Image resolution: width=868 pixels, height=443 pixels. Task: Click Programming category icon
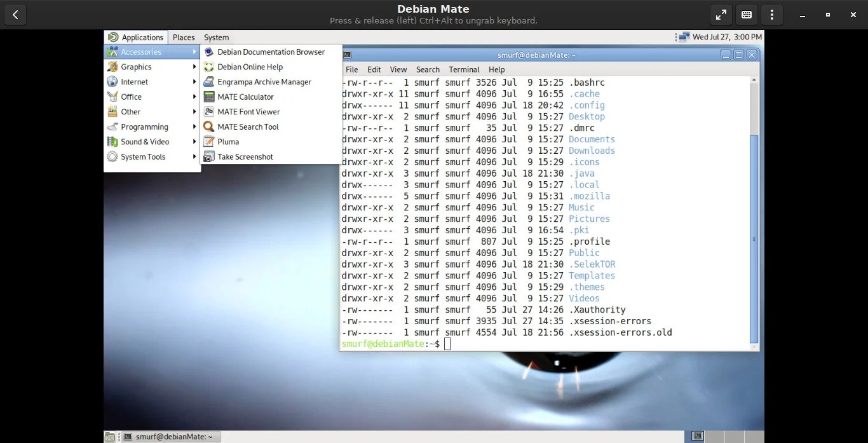pos(112,126)
